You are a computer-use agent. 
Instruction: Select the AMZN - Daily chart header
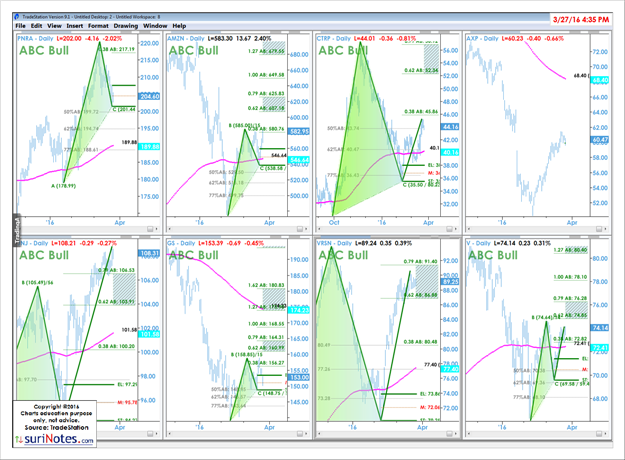coord(197,36)
